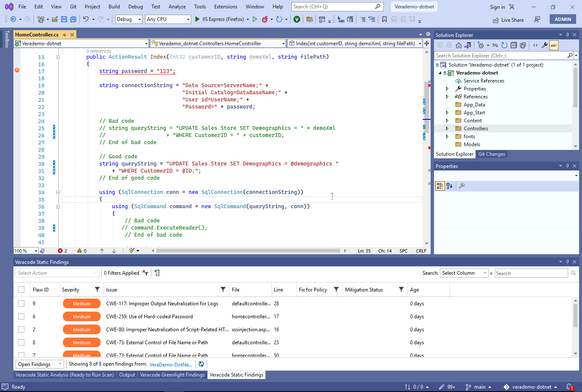Click the Clear Filters icon in Veracode findings
This screenshot has width=582, height=392.
pyautogui.click(x=145, y=273)
